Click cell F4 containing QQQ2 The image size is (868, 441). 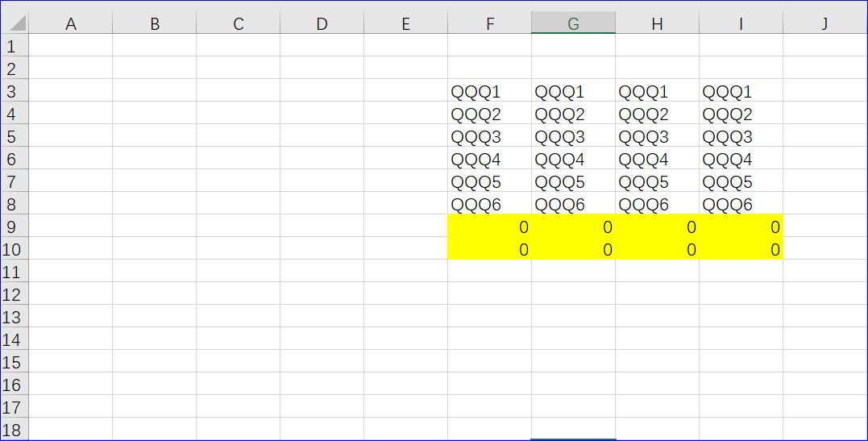click(x=489, y=113)
